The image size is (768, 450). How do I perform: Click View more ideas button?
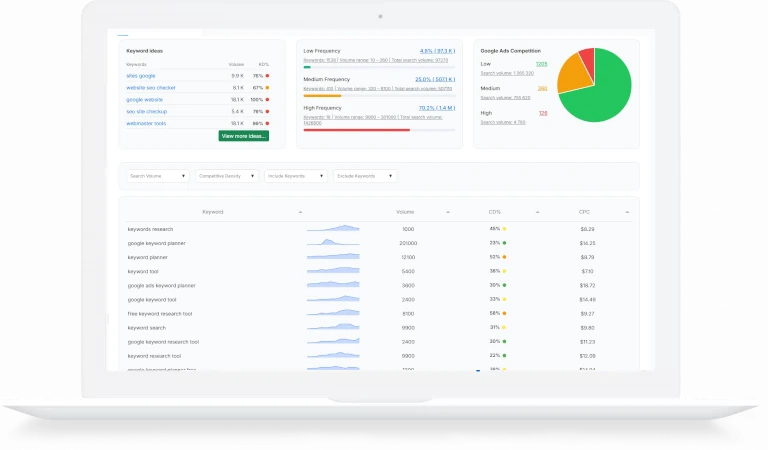(x=243, y=136)
